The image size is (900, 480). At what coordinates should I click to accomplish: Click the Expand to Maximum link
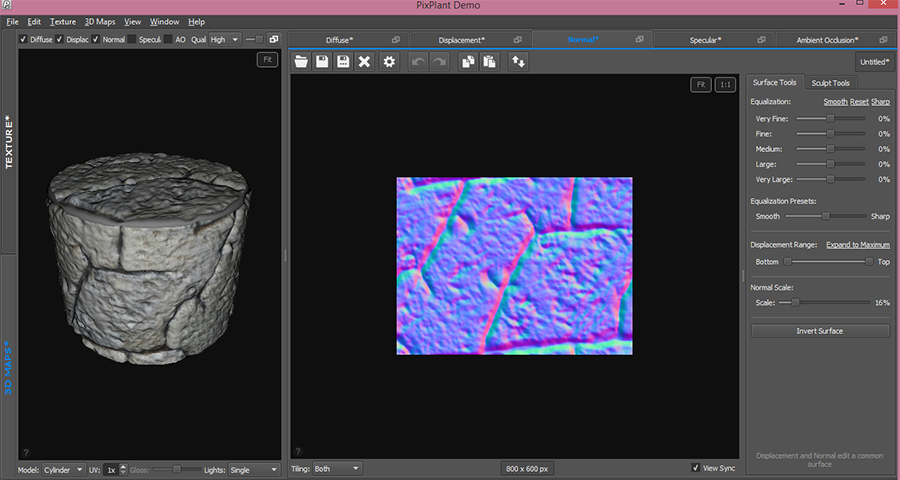[857, 244]
